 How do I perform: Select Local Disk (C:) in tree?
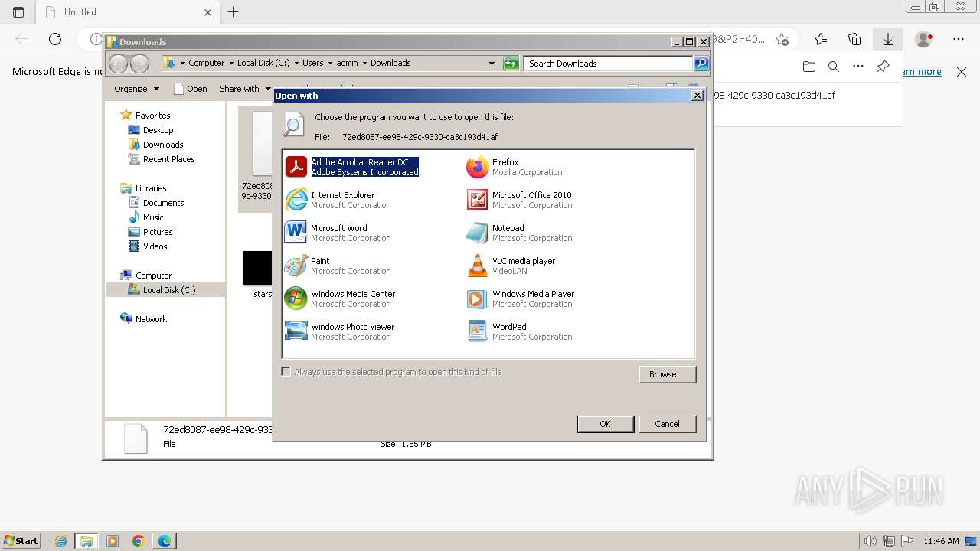point(168,290)
